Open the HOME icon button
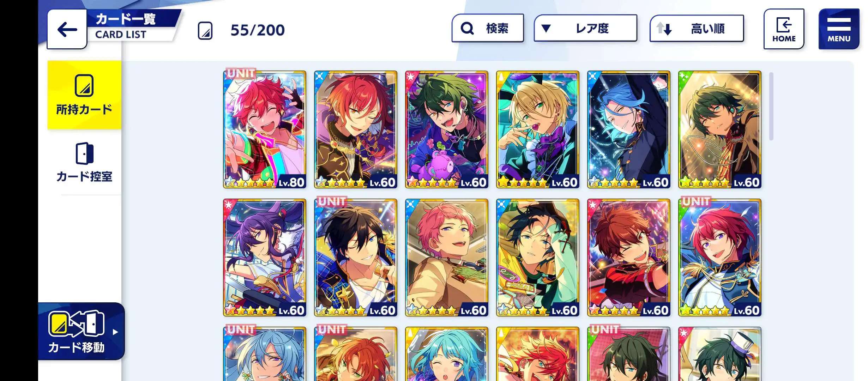Viewport: 868px width, 381px height. point(784,29)
